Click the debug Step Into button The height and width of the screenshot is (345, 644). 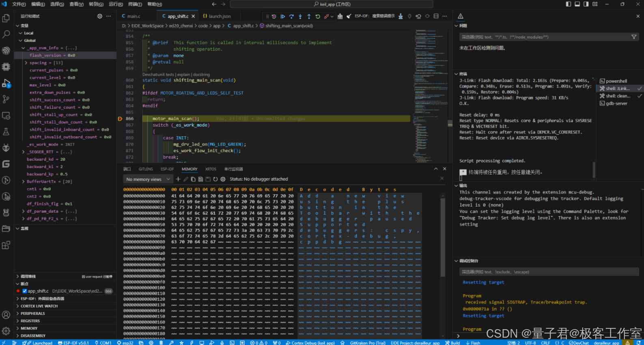(300, 16)
